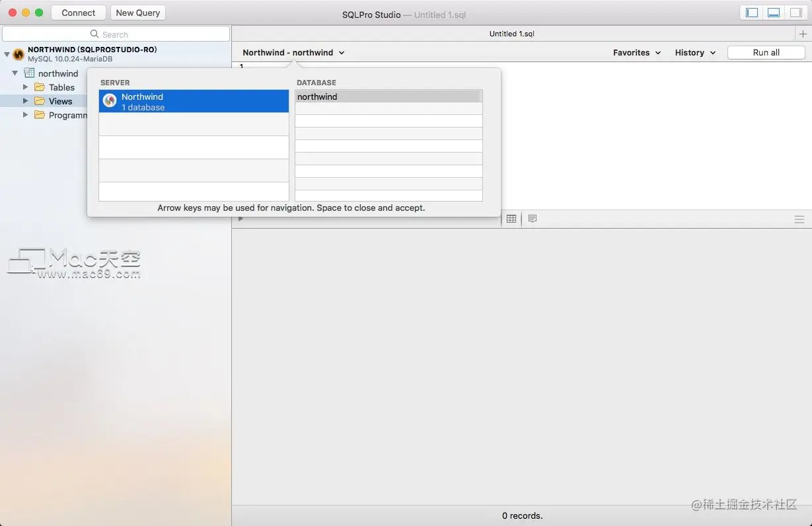Show results grid view icon
Viewport: 812px width, 526px height.
click(511, 219)
